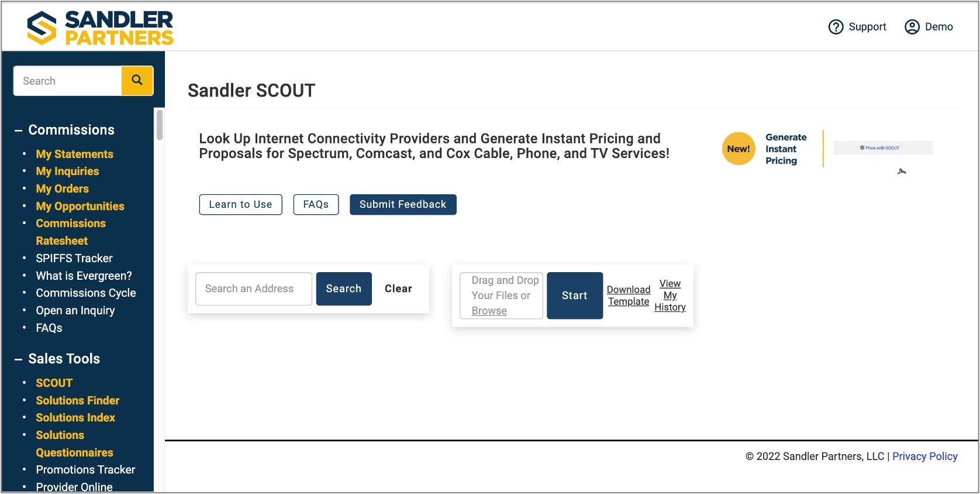The height and width of the screenshot is (494, 980).
Task: Collapse the Sales Tools sidebar section
Action: (19, 359)
